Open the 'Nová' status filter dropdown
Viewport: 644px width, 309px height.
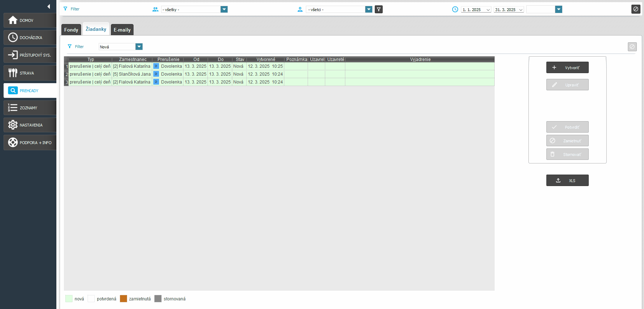pos(139,47)
